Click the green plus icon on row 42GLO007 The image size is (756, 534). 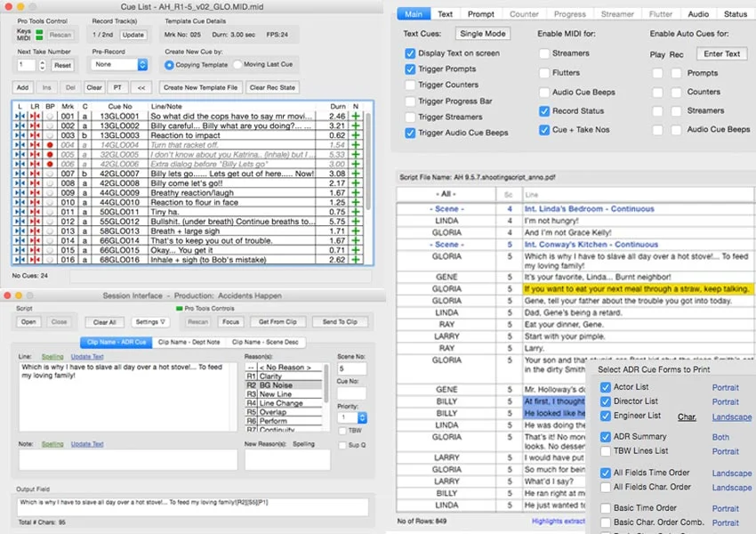pyautogui.click(x=356, y=174)
